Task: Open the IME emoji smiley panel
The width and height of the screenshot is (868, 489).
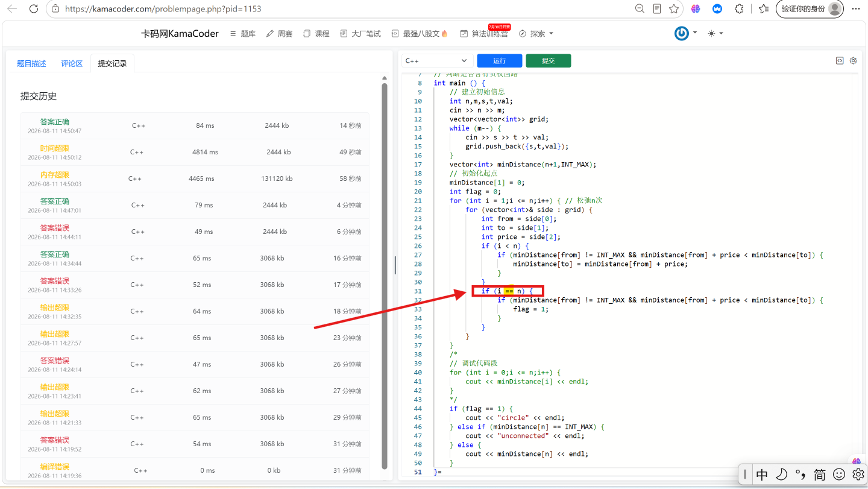Action: tap(839, 475)
